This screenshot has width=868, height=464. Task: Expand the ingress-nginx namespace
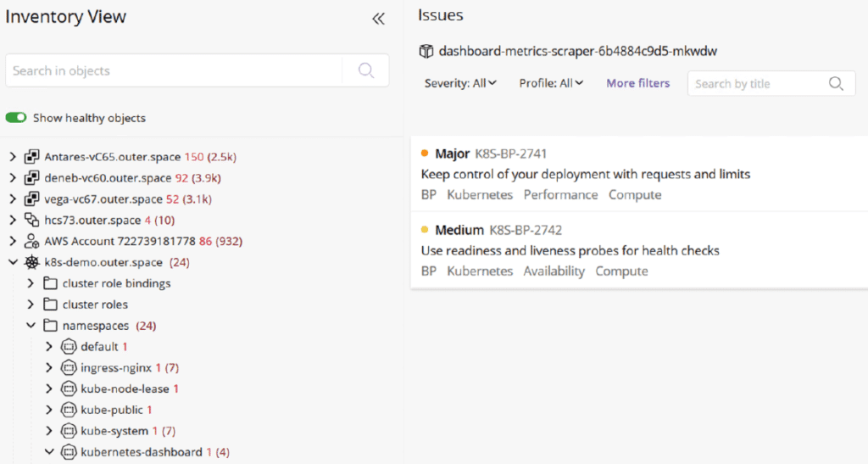(49, 367)
